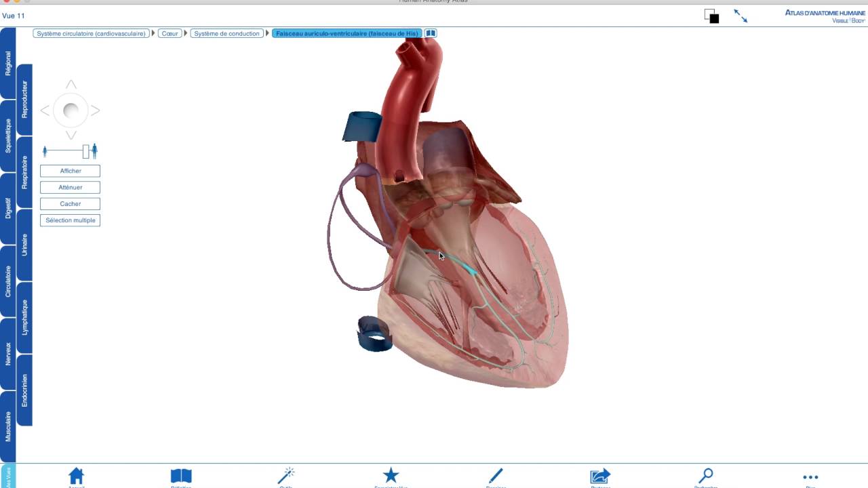
Task: Select the Système de conduction breadcrumb
Action: coord(226,33)
